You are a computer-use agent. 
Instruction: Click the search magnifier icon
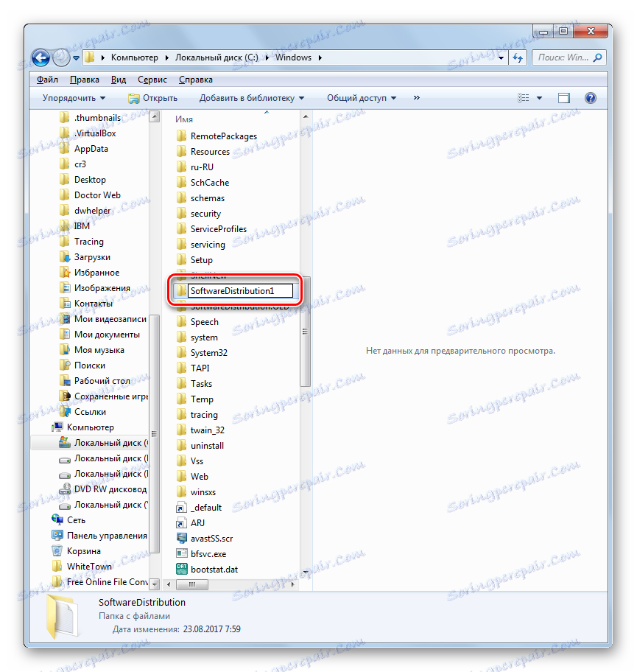(x=597, y=57)
